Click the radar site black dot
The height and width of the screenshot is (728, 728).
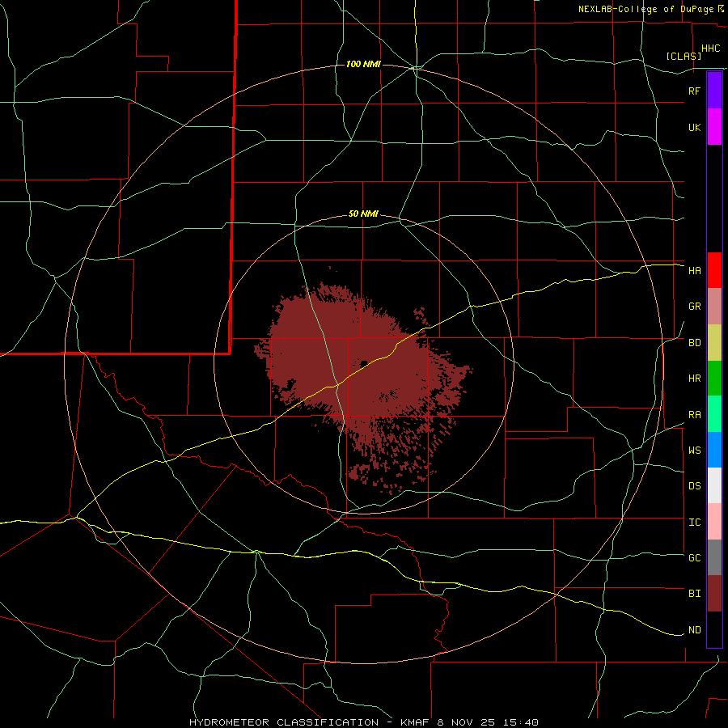click(363, 363)
